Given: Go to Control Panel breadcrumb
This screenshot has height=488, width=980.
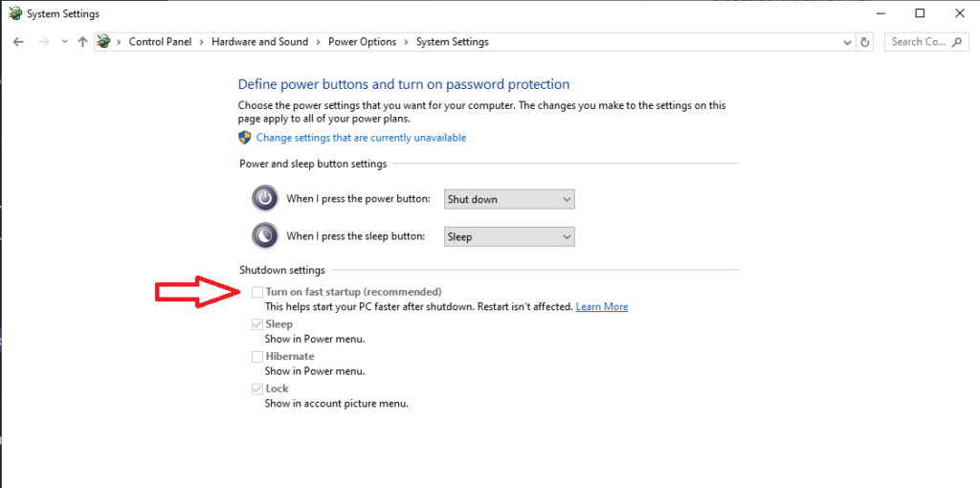Looking at the screenshot, I should 160,42.
